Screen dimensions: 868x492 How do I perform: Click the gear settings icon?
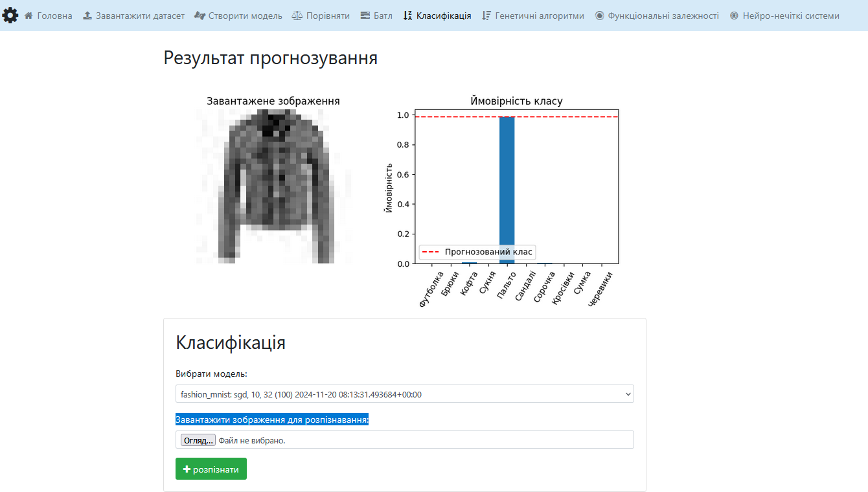pyautogui.click(x=10, y=15)
